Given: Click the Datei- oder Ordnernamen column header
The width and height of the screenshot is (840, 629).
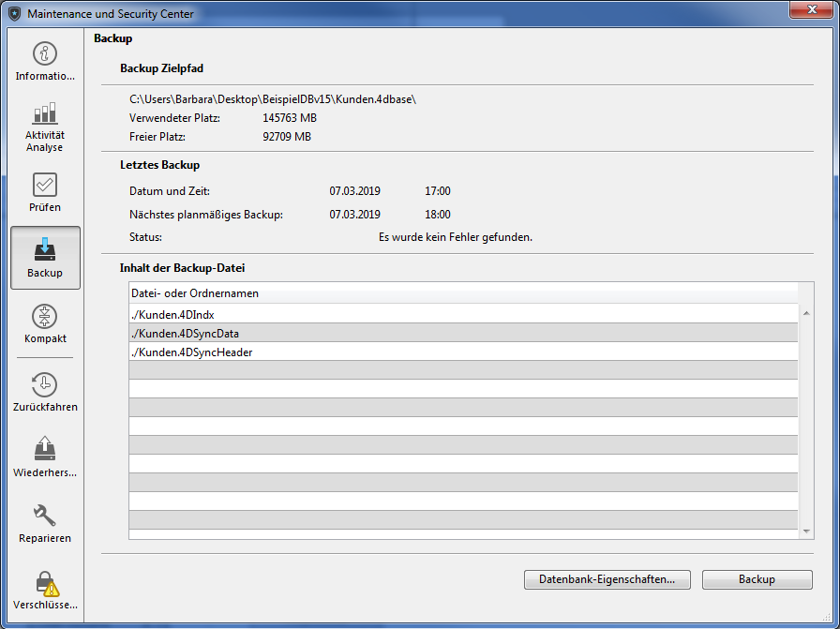Looking at the screenshot, I should click(463, 292).
